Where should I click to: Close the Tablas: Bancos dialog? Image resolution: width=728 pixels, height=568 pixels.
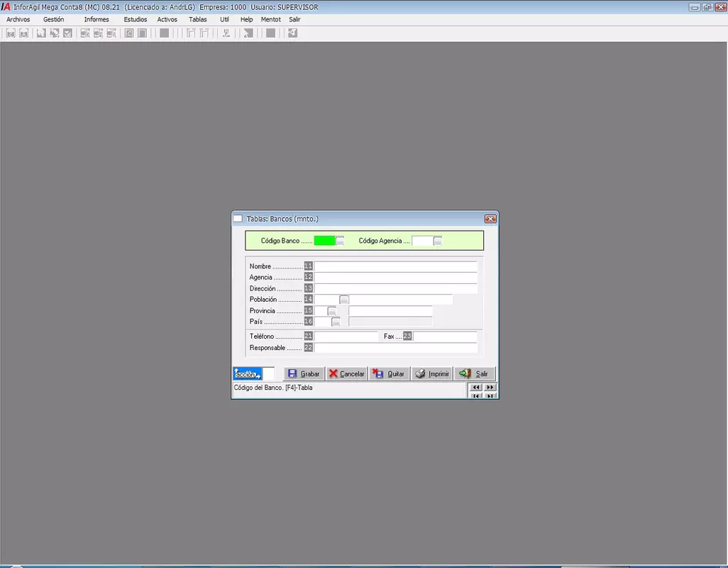[490, 219]
